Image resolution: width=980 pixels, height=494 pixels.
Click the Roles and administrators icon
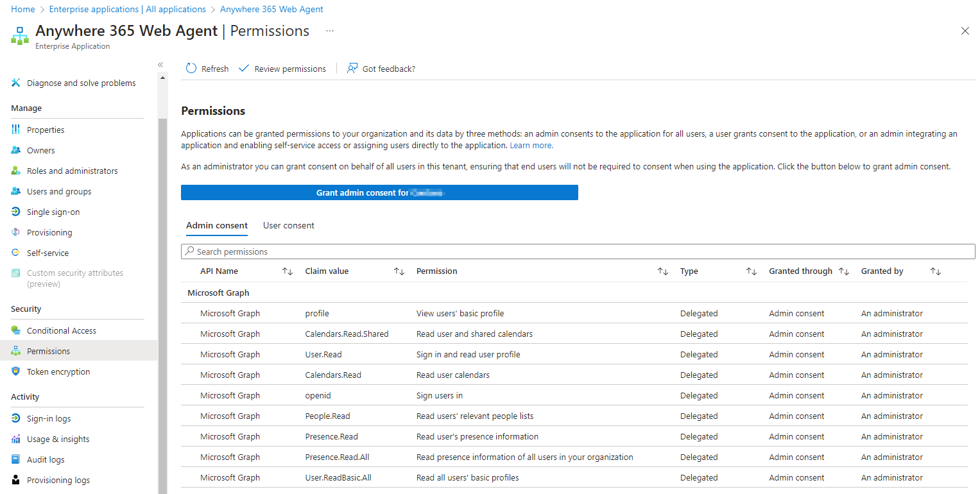(16, 171)
